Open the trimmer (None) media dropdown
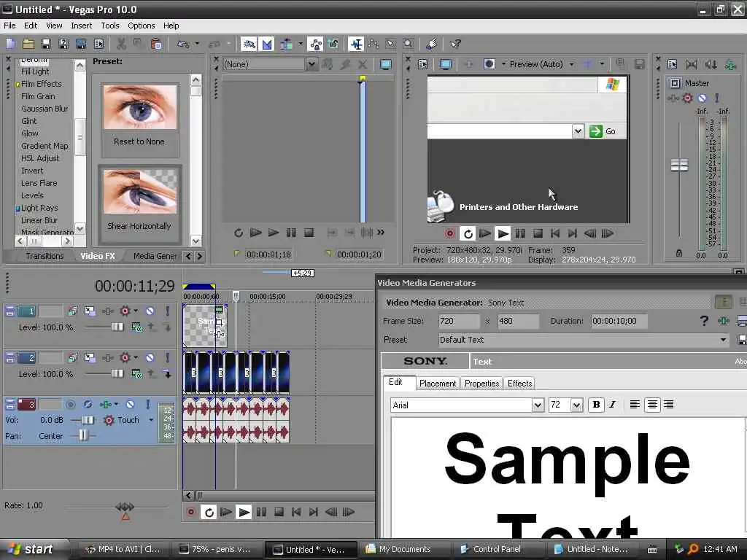 (311, 64)
